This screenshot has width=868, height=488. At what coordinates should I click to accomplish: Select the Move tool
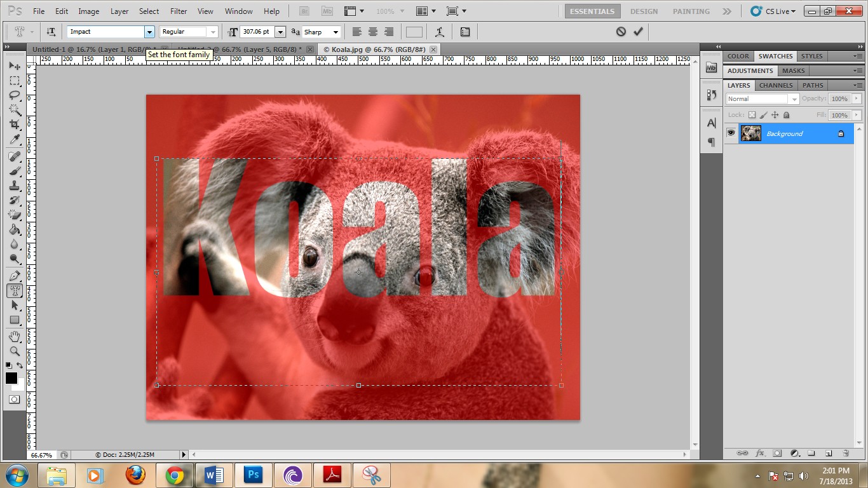(x=15, y=66)
